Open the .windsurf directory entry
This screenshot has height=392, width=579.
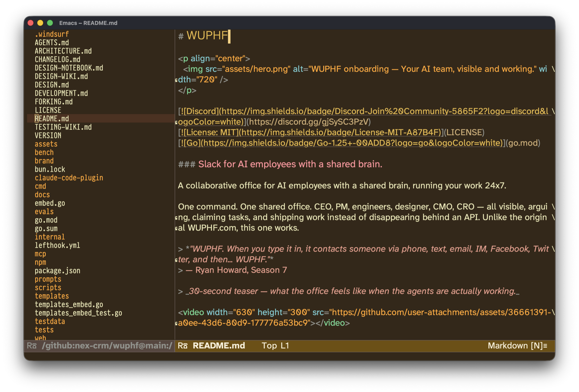point(52,34)
